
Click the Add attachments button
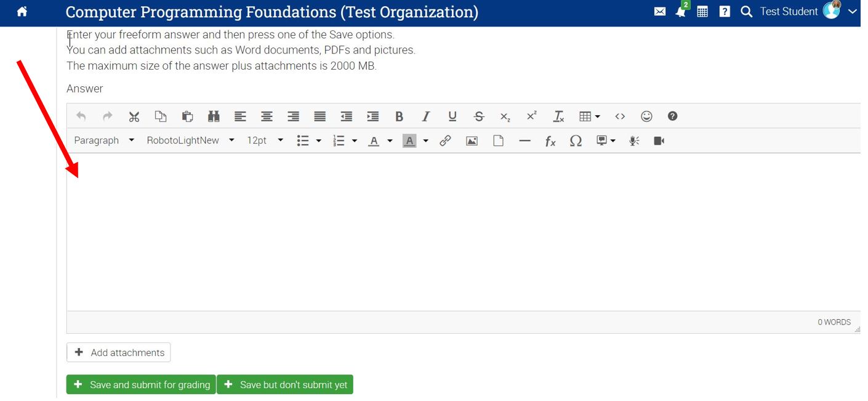coord(119,352)
